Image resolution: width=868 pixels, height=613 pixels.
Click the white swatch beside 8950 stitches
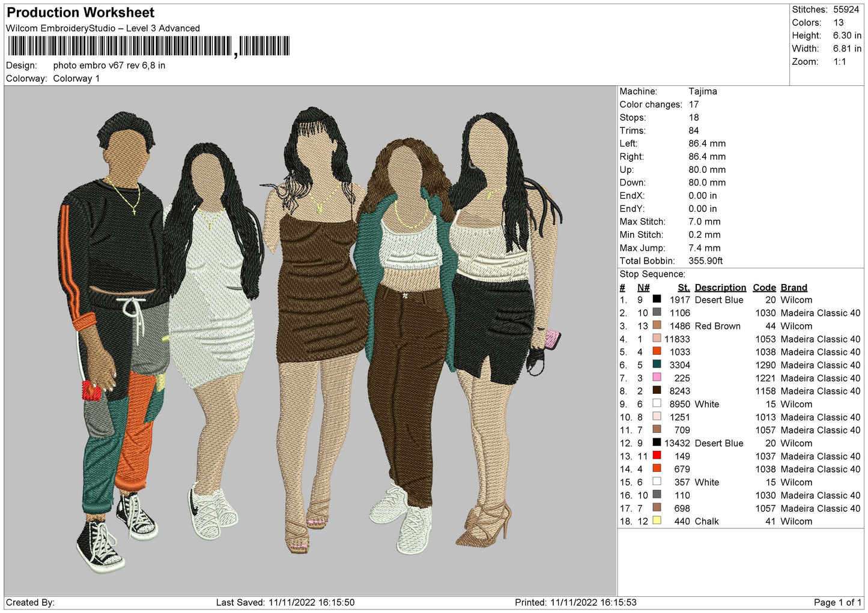pyautogui.click(x=657, y=403)
